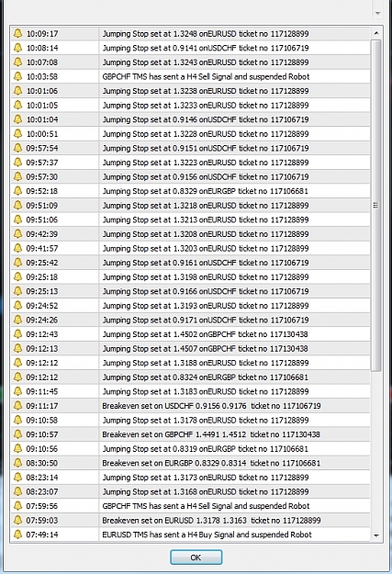The height and width of the screenshot is (574, 392).
Task: Click the bell icon for the 09:11:45 alert
Action: (17, 391)
